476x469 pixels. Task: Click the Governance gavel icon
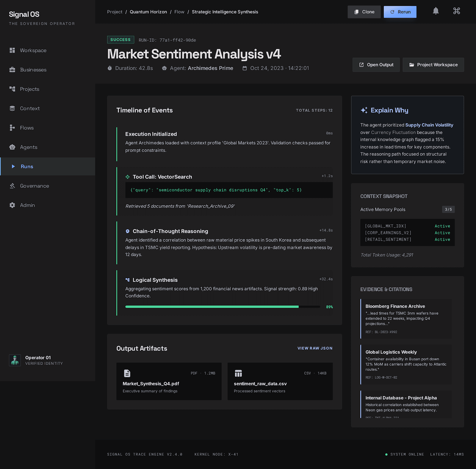click(12, 186)
